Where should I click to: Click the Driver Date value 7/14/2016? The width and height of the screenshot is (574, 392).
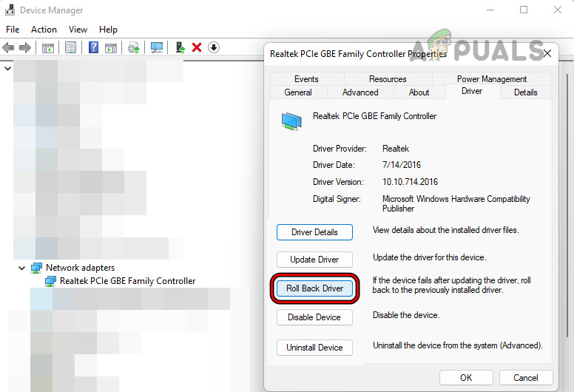coord(402,165)
